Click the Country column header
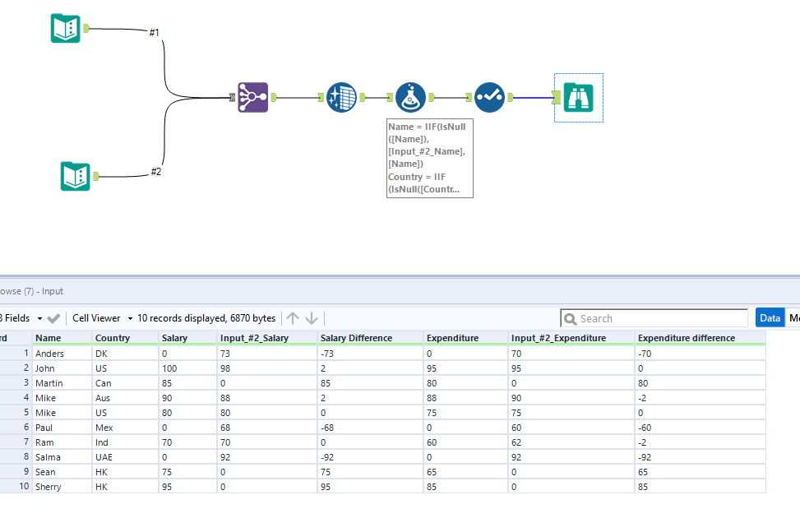This screenshot has width=800, height=532. (126, 338)
